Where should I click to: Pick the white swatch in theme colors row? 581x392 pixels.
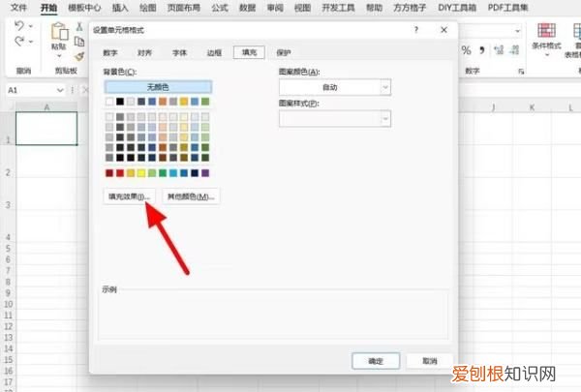pos(109,102)
